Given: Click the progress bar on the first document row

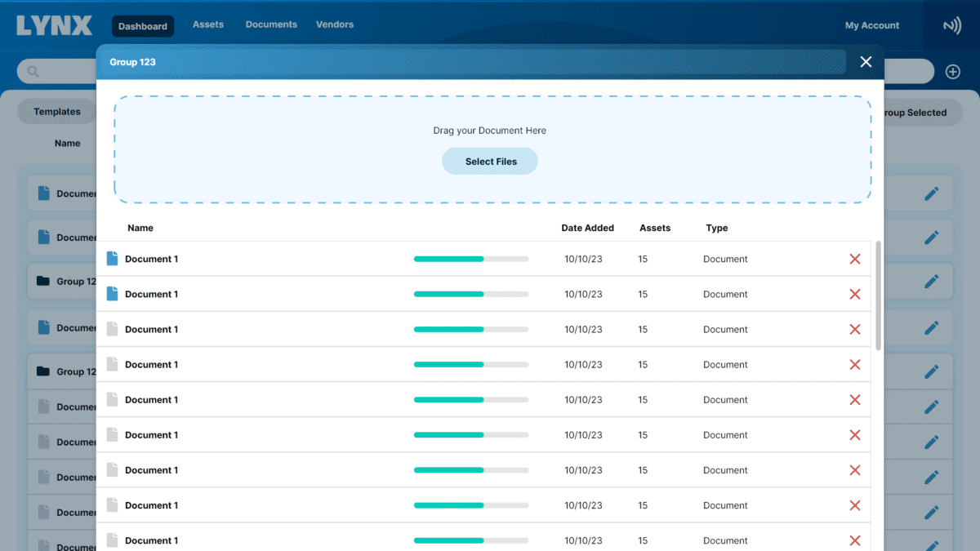Looking at the screenshot, I should (x=471, y=259).
